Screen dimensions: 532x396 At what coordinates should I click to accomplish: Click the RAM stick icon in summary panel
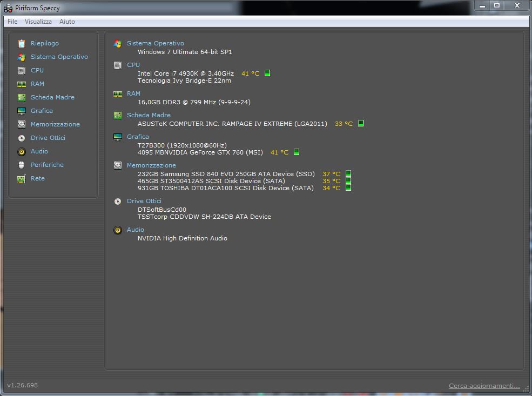[x=118, y=93]
